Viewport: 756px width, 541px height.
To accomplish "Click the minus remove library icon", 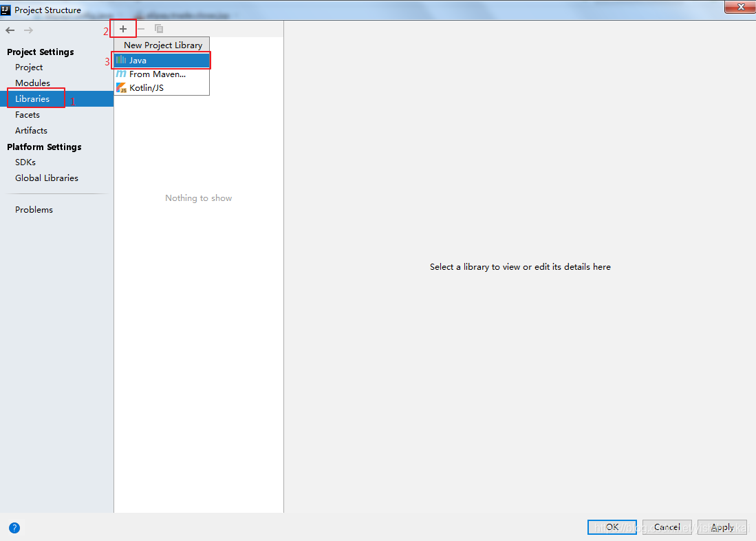I will [141, 29].
